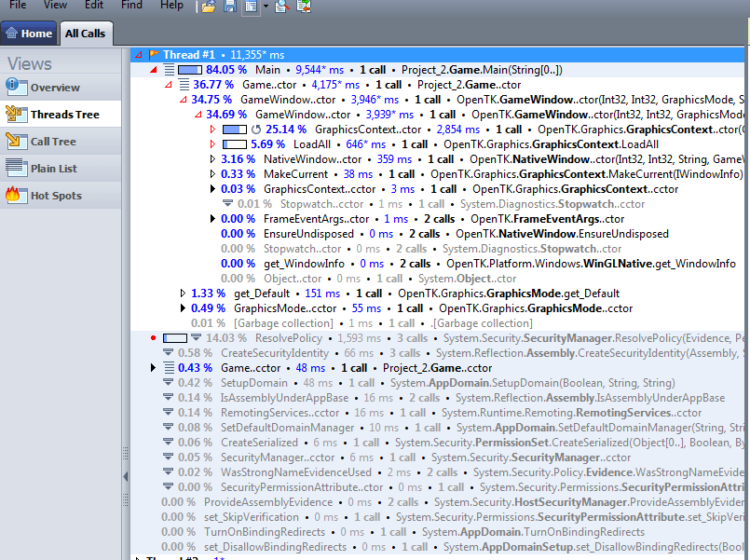Select Threads Tree in Views panel
Screen dimensions: 750x560
click(63, 115)
